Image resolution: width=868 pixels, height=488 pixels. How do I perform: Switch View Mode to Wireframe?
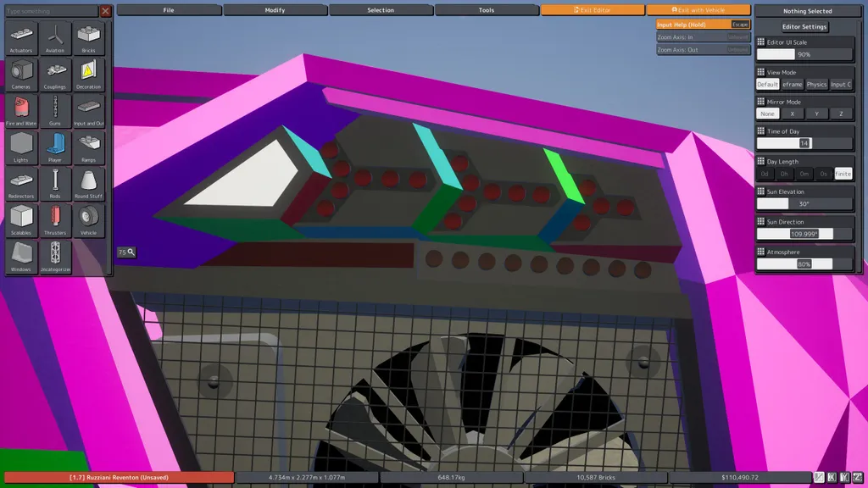pyautogui.click(x=793, y=85)
